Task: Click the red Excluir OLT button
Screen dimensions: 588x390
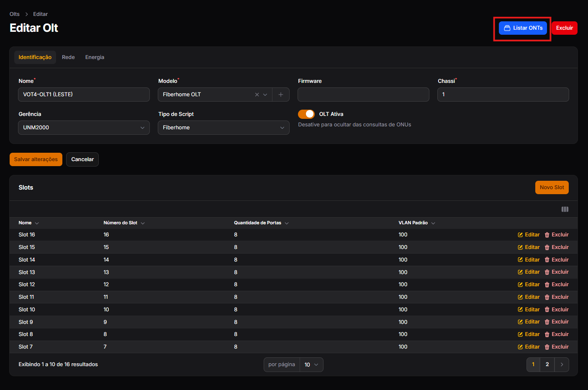Action: point(564,28)
